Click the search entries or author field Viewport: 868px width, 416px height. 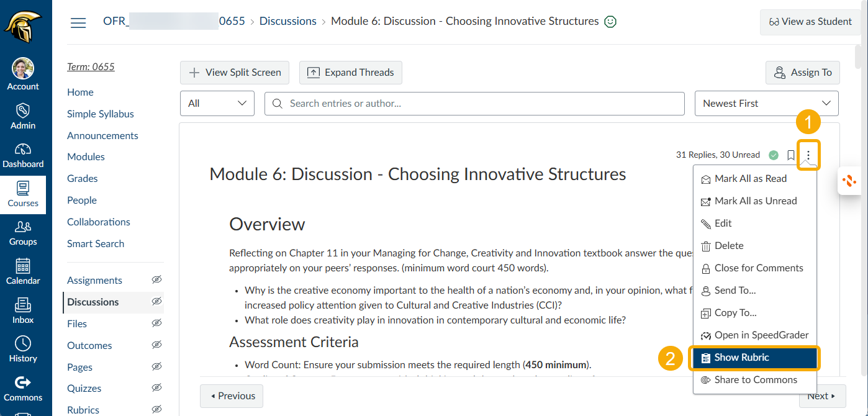pyautogui.click(x=475, y=104)
